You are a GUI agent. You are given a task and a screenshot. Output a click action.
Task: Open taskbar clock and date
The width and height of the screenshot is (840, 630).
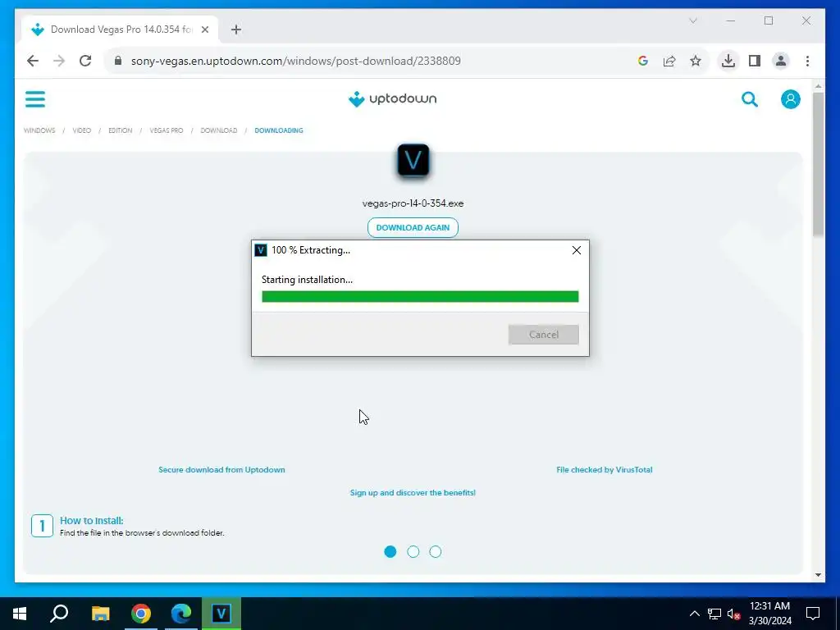tap(769, 614)
